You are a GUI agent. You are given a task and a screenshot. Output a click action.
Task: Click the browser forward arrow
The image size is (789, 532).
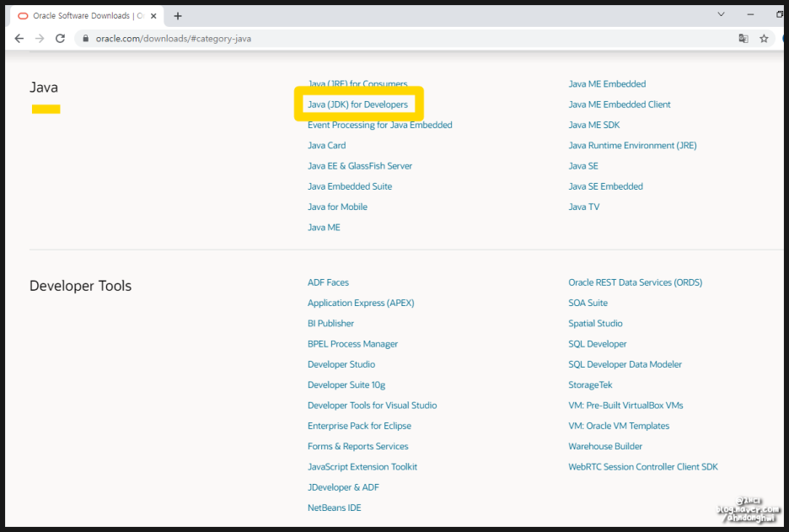point(40,39)
